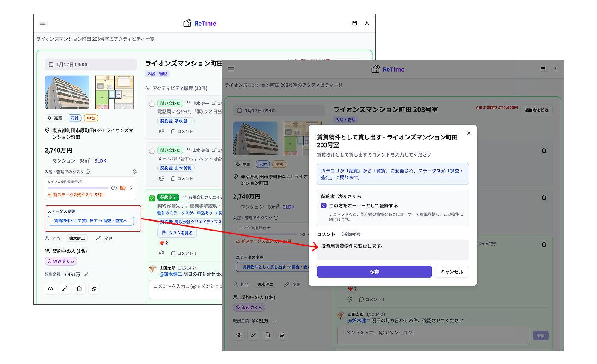Screen dimensions: 597x364
Task: Open the hamburger menu in left ReTime window
Action: pyautogui.click(x=42, y=23)
